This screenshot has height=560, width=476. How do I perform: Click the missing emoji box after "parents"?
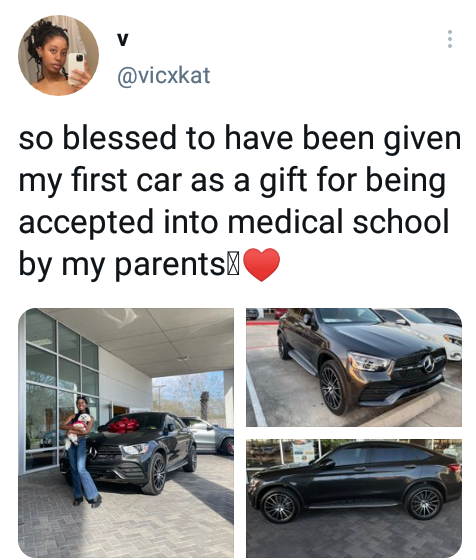[233, 265]
